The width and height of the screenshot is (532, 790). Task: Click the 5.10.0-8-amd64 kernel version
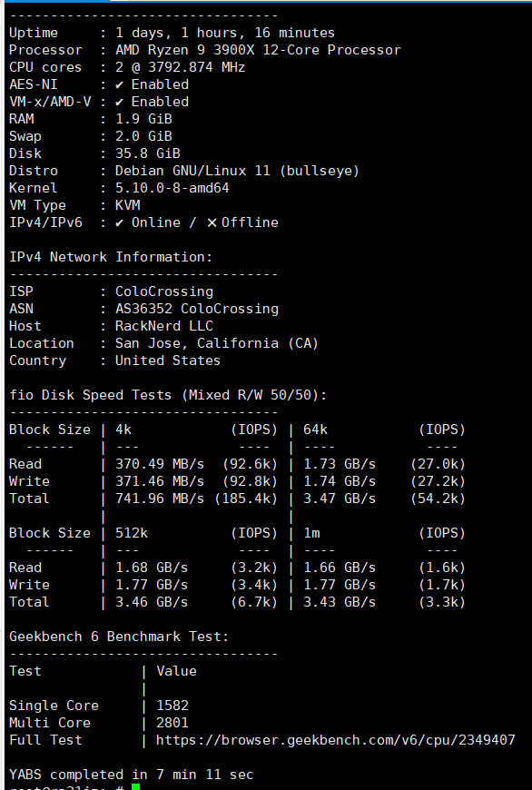[172, 188]
